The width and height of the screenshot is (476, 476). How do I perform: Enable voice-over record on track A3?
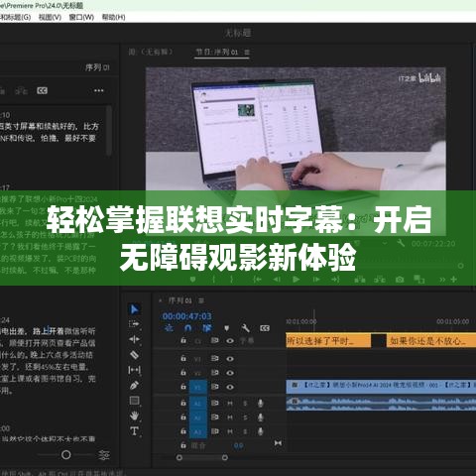point(261,431)
